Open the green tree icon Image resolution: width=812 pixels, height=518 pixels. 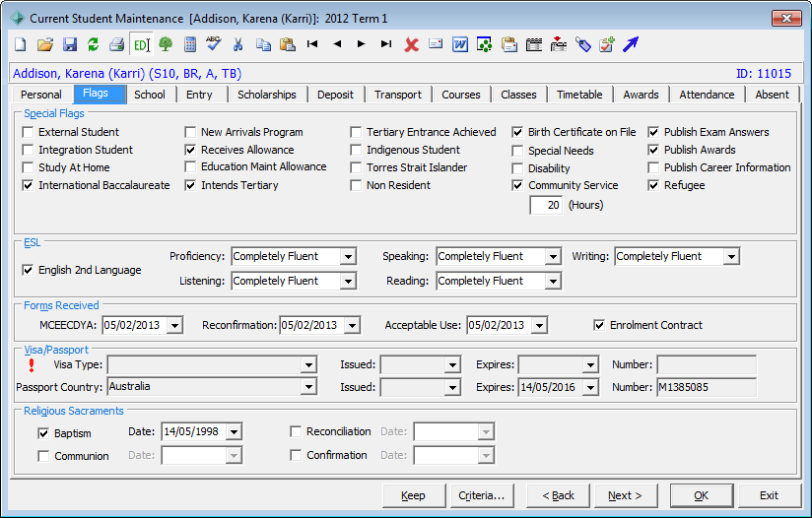tap(166, 44)
